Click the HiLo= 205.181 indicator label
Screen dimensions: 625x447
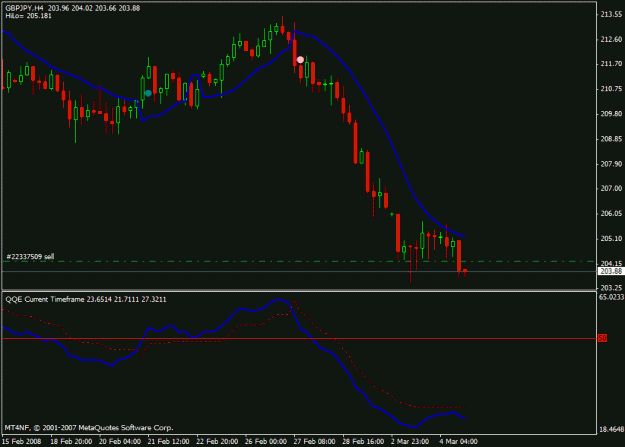28,16
